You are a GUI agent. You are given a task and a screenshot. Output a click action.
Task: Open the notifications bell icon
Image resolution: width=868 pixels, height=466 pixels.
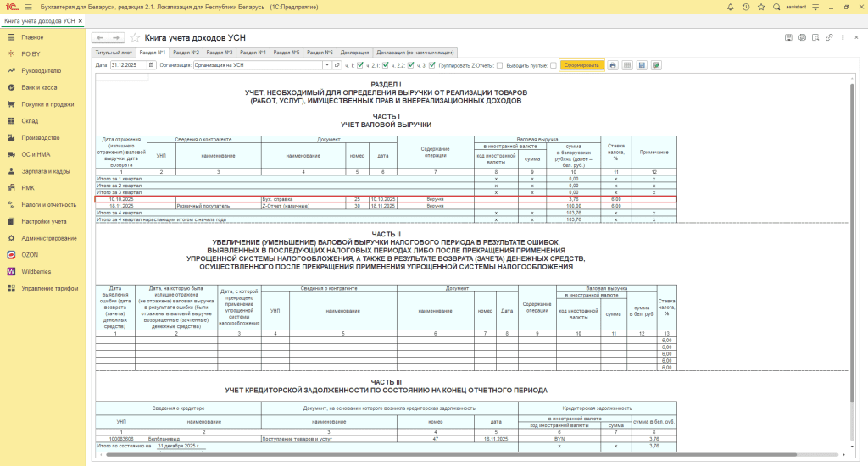731,7
